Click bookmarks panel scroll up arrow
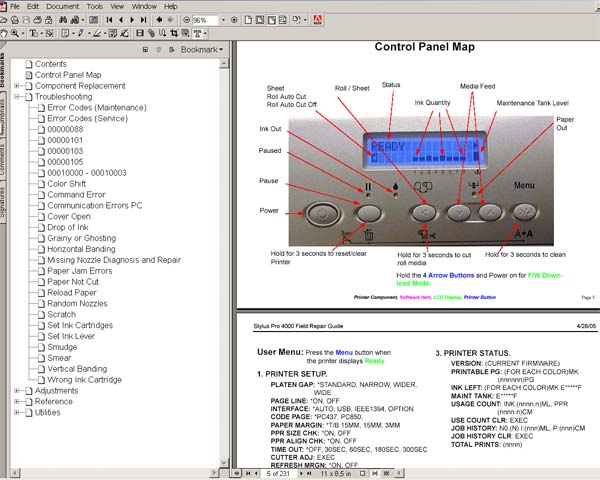This screenshot has width=600, height=480. (x=224, y=64)
